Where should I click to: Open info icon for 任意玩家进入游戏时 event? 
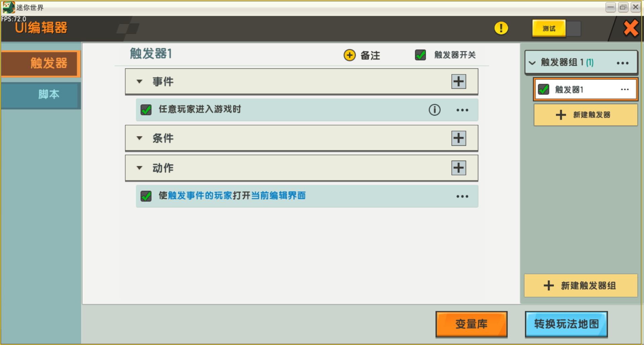(x=434, y=110)
